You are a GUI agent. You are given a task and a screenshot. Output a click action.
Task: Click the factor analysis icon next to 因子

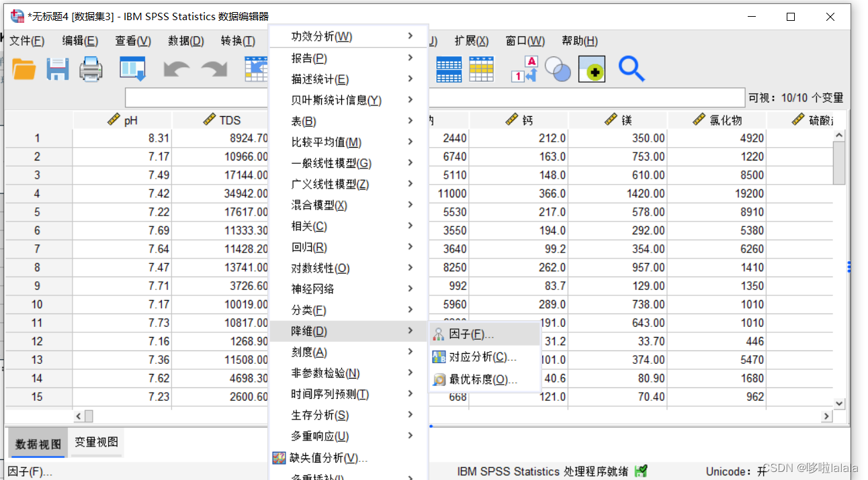(439, 334)
